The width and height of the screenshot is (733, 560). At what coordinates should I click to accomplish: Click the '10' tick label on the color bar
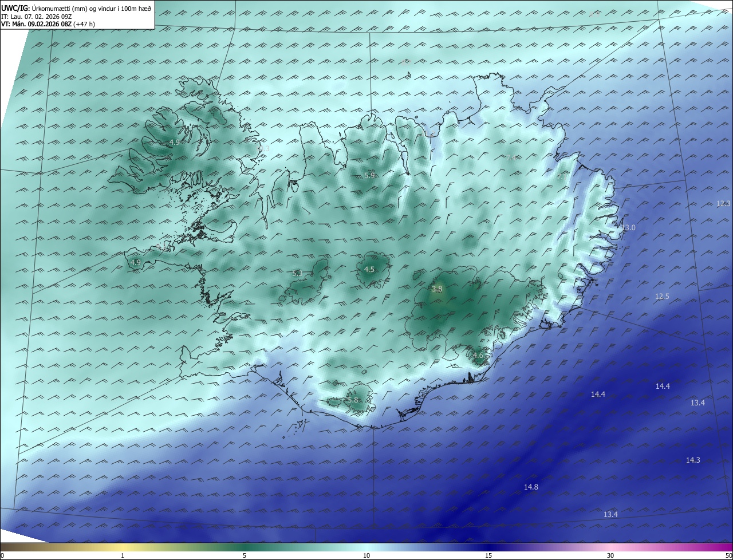(x=366, y=555)
